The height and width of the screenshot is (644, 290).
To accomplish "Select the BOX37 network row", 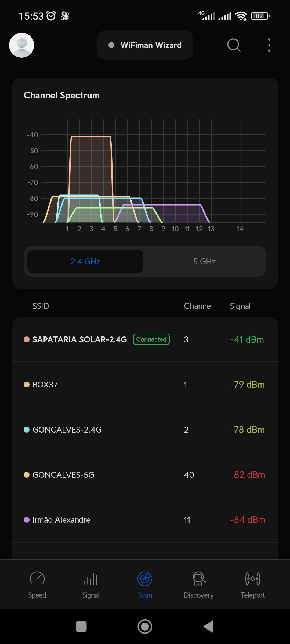I will tap(145, 385).
